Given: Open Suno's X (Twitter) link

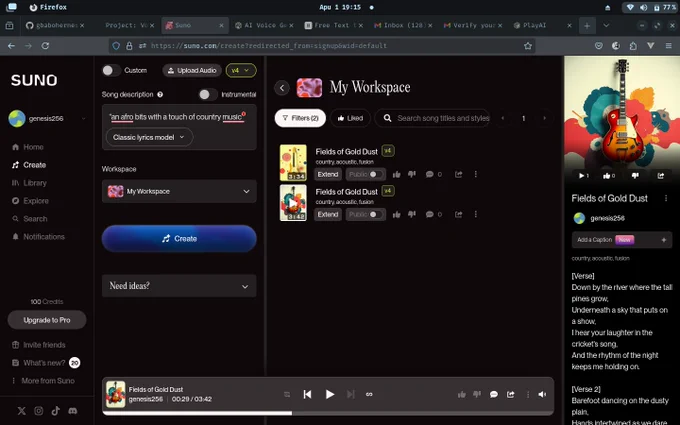Looking at the screenshot, I should (x=21, y=411).
